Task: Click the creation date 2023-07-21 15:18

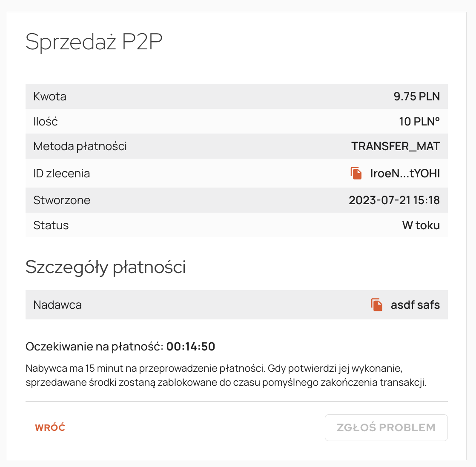Action: pyautogui.click(x=394, y=200)
